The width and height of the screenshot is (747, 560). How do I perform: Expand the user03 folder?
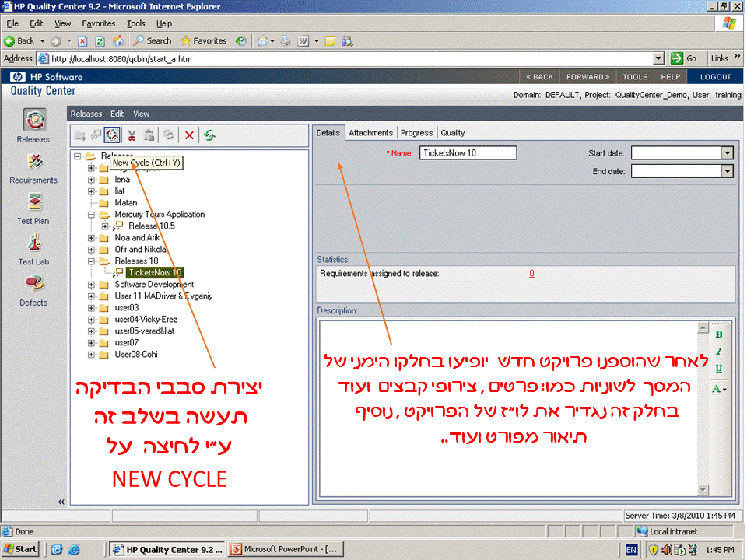pos(92,308)
